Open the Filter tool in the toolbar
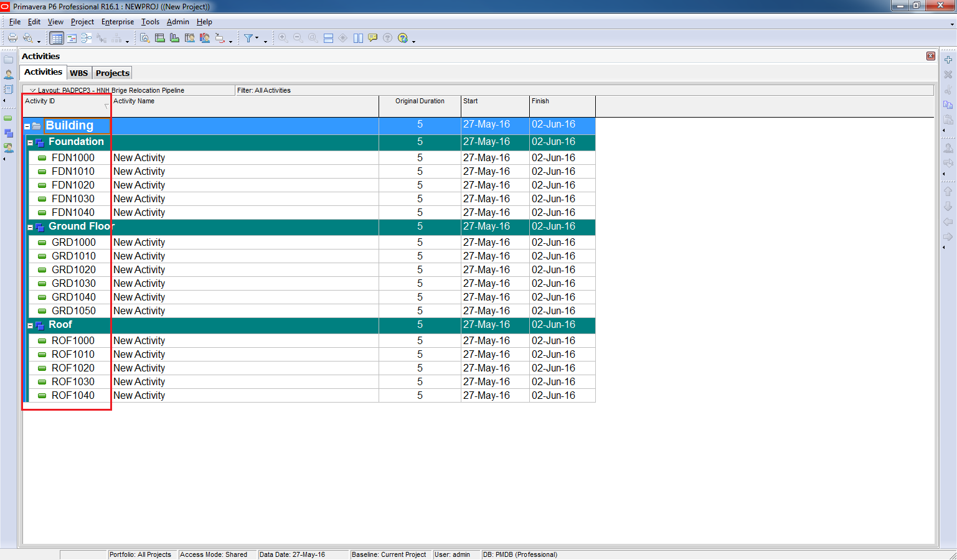The height and width of the screenshot is (560, 957). tap(248, 38)
